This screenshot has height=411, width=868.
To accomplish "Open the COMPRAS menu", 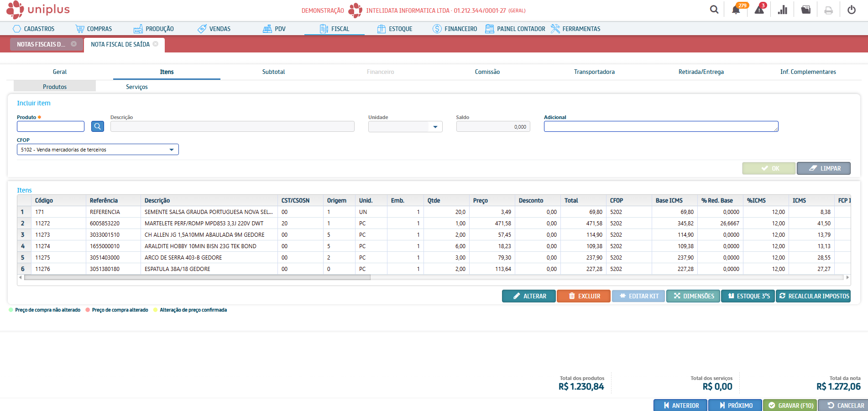I will pyautogui.click(x=94, y=29).
